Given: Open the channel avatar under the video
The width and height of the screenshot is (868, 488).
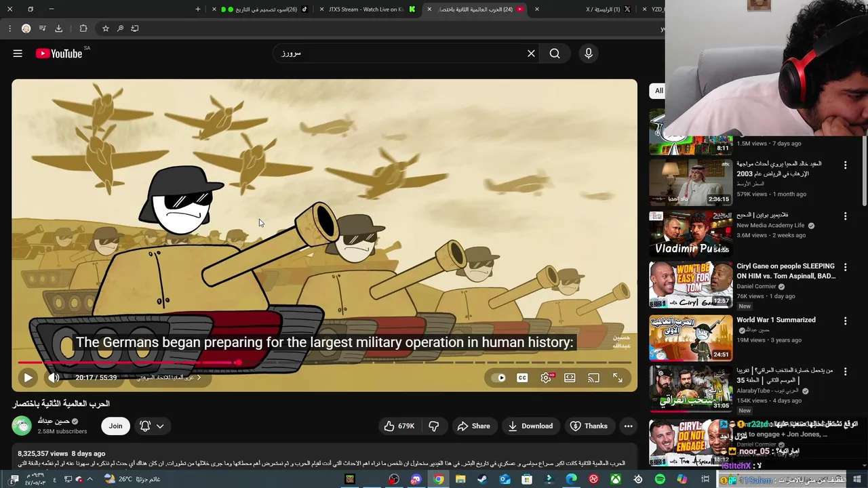Looking at the screenshot, I should coord(22,426).
